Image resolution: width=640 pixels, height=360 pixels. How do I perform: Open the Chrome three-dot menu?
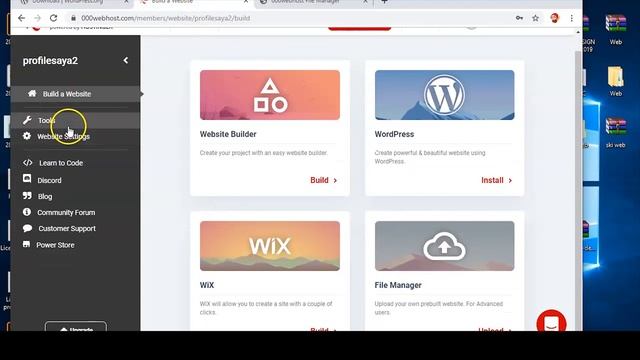pyautogui.click(x=571, y=18)
